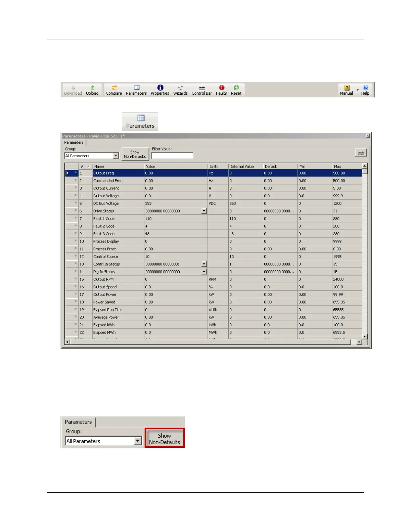Sort by the # column header
Viewport: 411px width, 532px height.
85,167
